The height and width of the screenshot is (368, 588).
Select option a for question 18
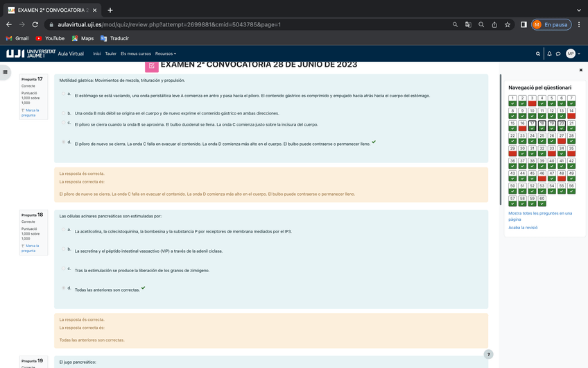63,230
